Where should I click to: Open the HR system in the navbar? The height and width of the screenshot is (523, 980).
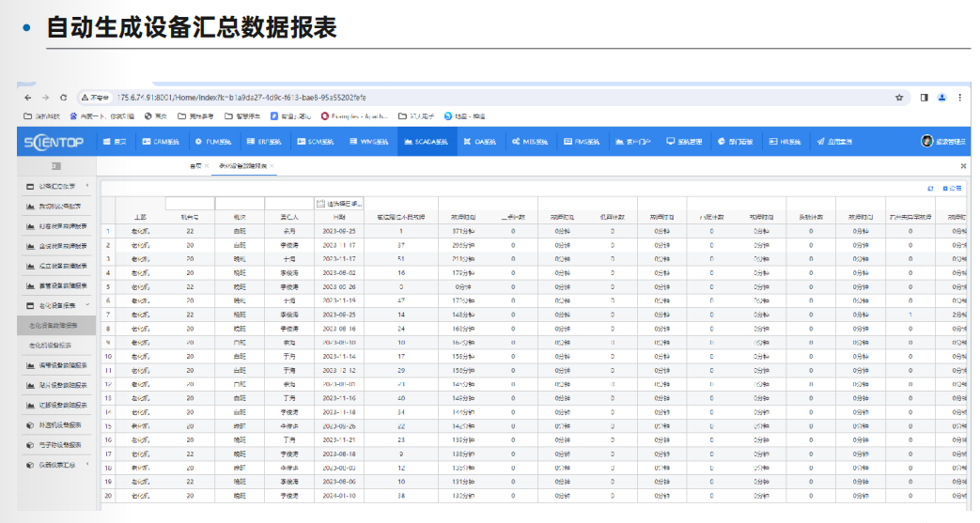coord(785,142)
